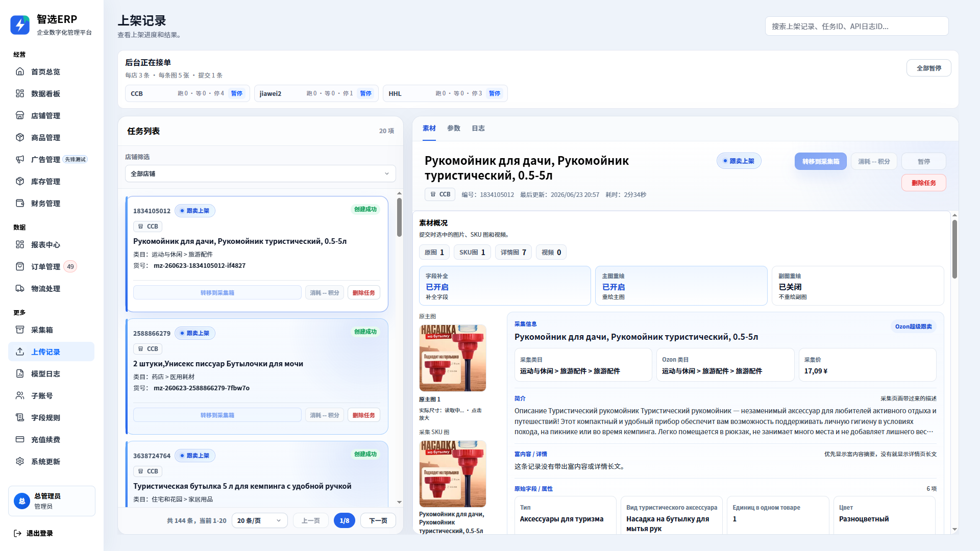
Task: Switch to the 素材 tab
Action: [x=429, y=128]
